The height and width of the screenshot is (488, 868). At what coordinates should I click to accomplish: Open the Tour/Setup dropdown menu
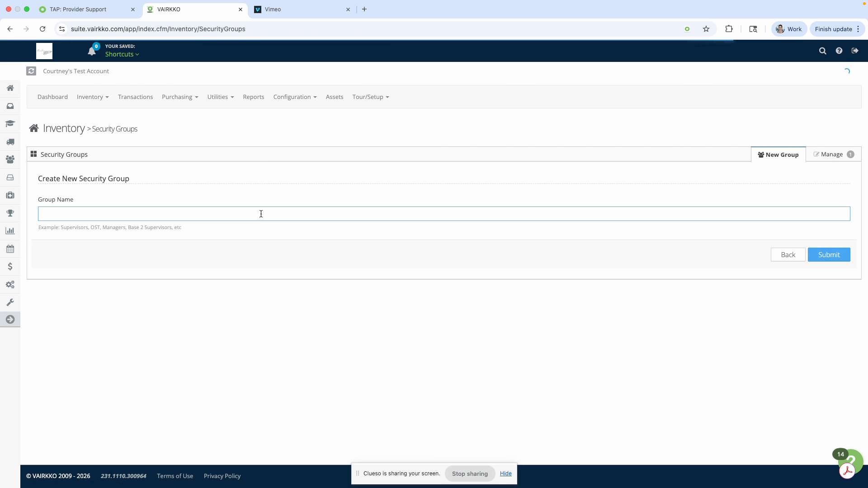click(x=371, y=97)
